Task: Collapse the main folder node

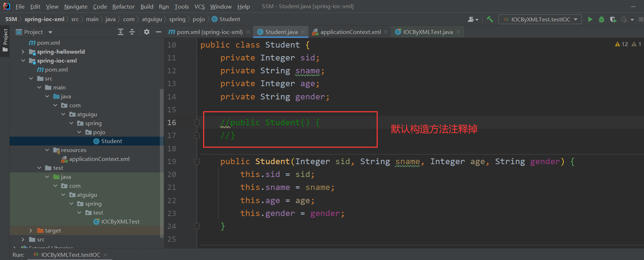Action: click(39, 88)
